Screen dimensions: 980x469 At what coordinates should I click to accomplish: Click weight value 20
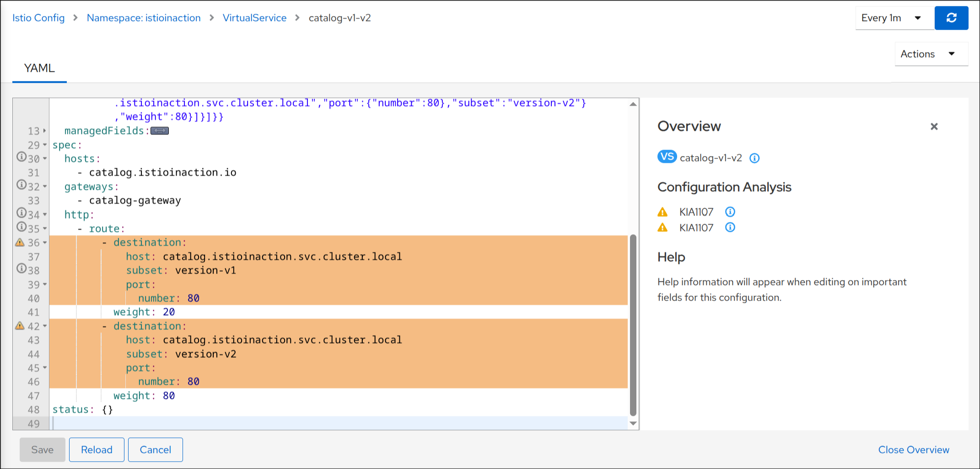169,312
